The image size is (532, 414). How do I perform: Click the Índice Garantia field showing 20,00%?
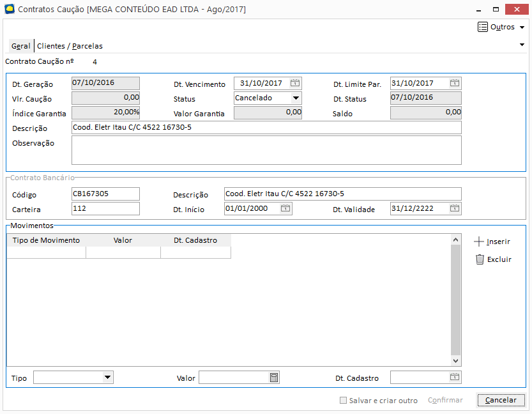coord(105,112)
